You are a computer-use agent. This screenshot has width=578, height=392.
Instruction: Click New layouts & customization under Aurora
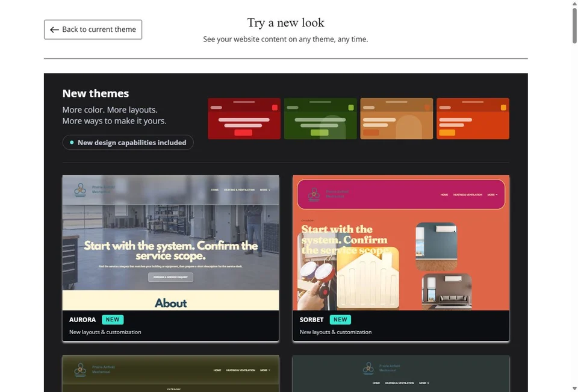coord(105,332)
